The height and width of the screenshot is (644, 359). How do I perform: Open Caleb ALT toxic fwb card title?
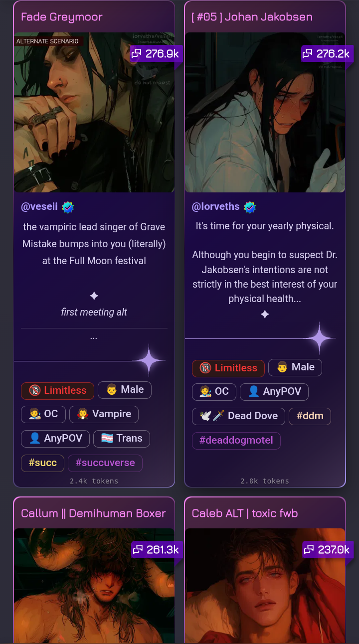(245, 513)
